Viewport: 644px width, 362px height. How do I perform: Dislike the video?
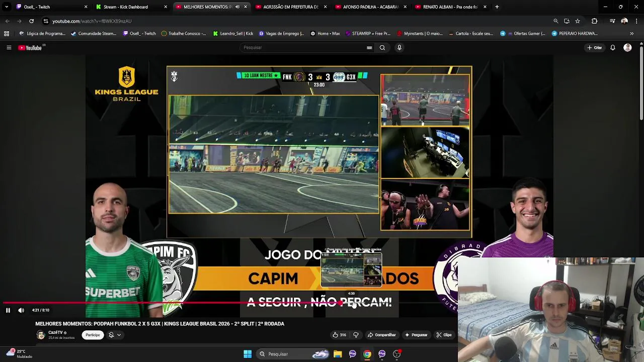click(356, 335)
